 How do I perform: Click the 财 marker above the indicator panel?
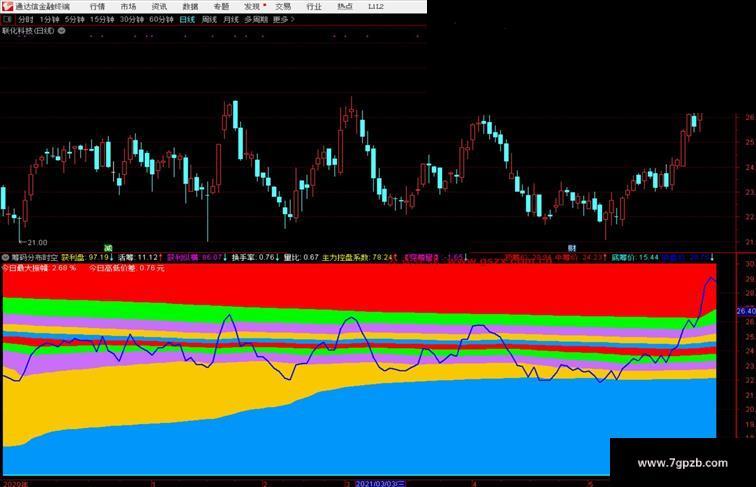[572, 248]
